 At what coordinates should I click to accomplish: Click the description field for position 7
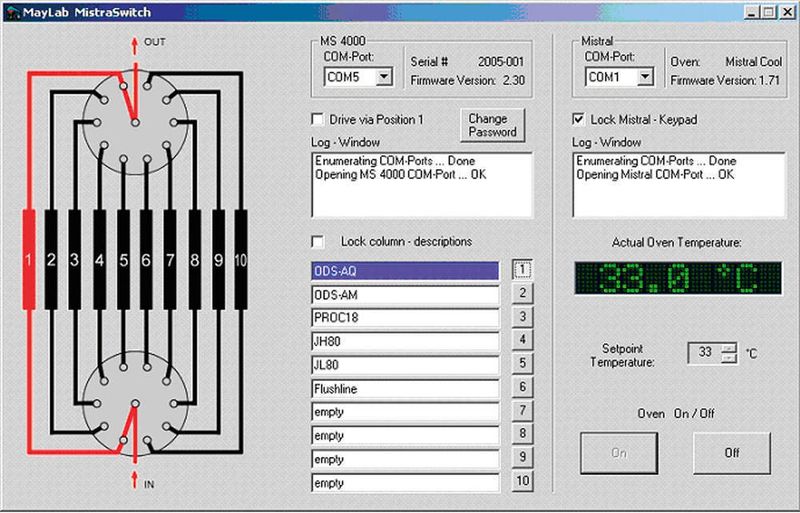click(x=405, y=412)
